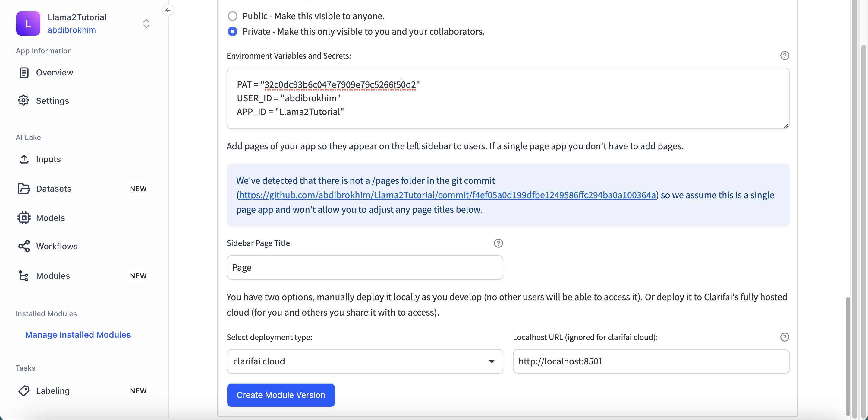The height and width of the screenshot is (420, 868).
Task: Click the Datasets folder icon
Action: (24, 189)
